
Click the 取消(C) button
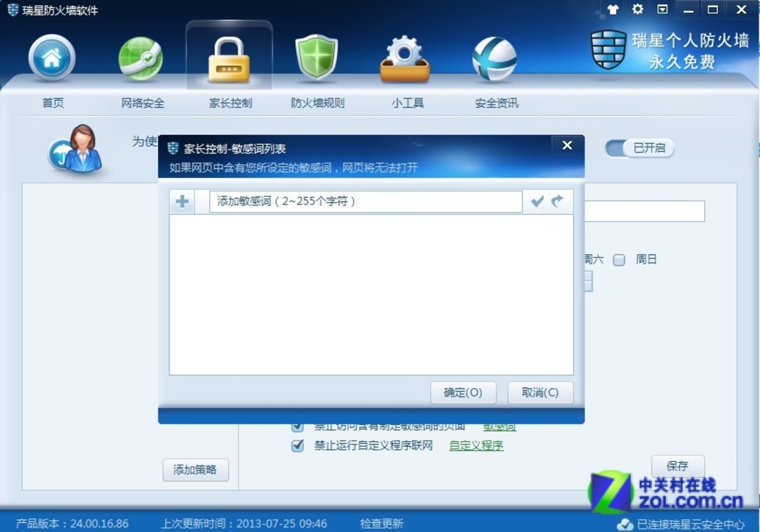tap(540, 393)
